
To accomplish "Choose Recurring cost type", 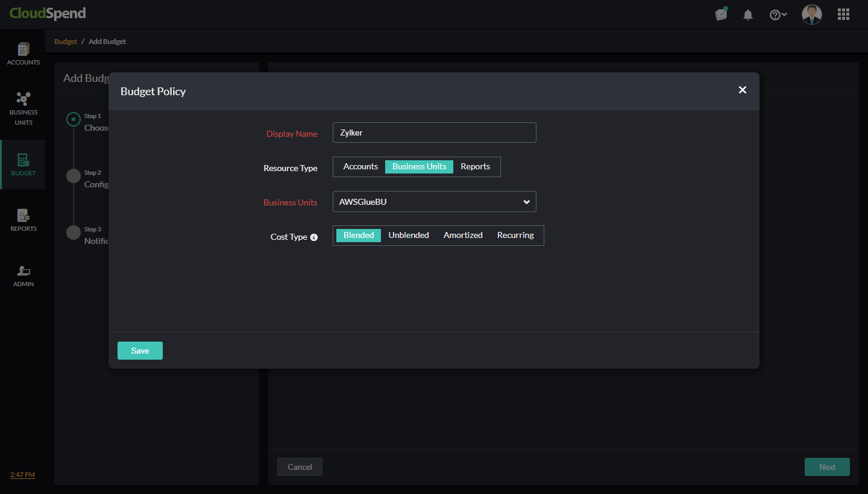I will (x=515, y=236).
